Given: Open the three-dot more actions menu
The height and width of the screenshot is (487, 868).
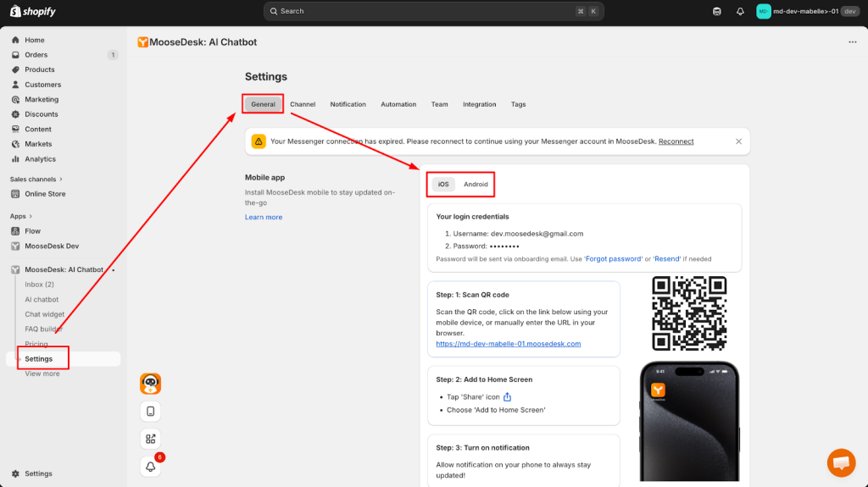Looking at the screenshot, I should [x=852, y=42].
